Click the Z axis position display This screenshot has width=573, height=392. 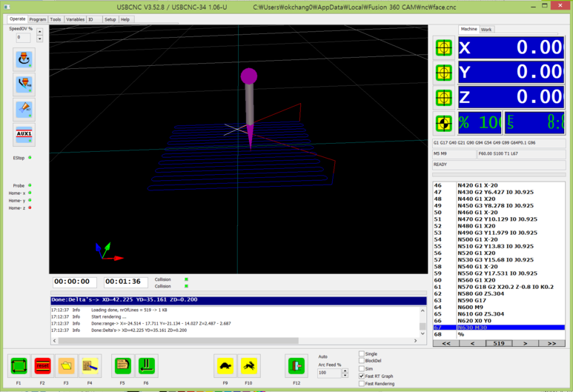coord(511,98)
